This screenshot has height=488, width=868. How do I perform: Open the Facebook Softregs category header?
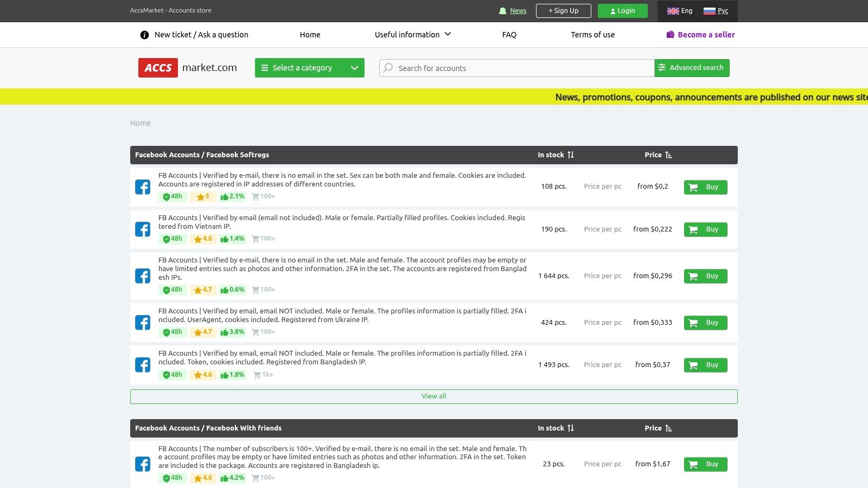pos(202,155)
